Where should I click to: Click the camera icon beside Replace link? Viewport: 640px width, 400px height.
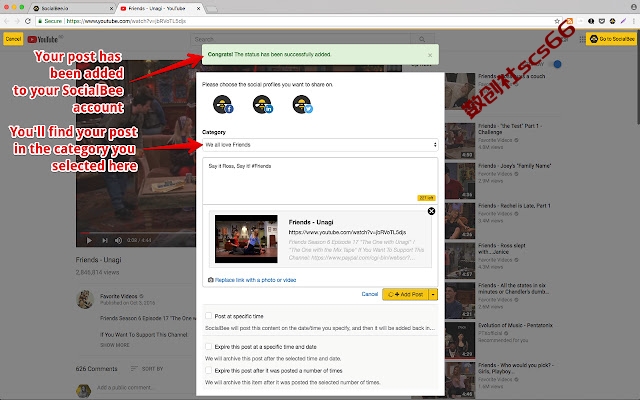point(211,280)
